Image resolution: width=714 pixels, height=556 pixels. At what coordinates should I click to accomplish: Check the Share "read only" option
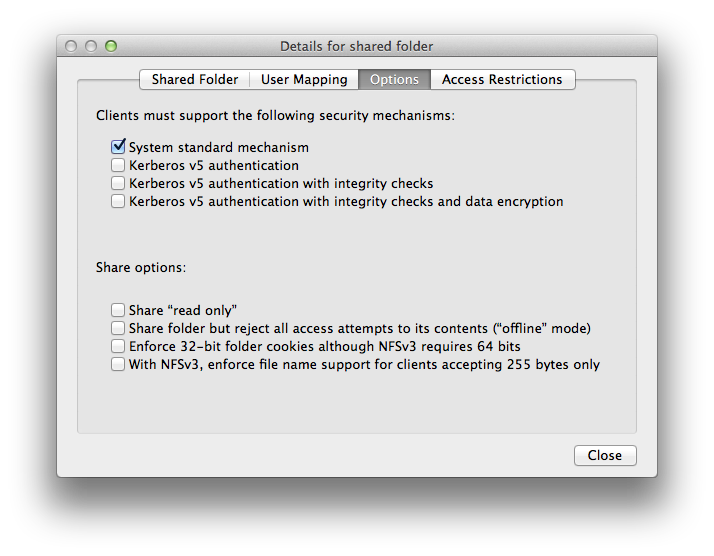pyautogui.click(x=118, y=310)
